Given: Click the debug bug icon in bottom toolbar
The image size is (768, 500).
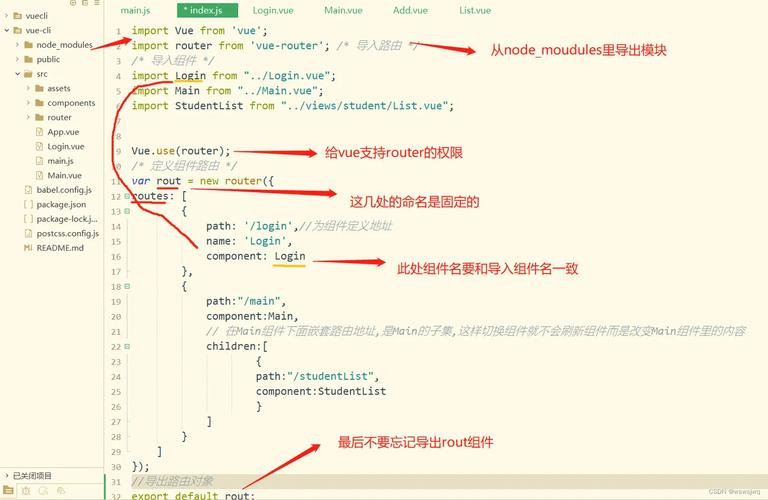Looking at the screenshot, I should (x=26, y=491).
